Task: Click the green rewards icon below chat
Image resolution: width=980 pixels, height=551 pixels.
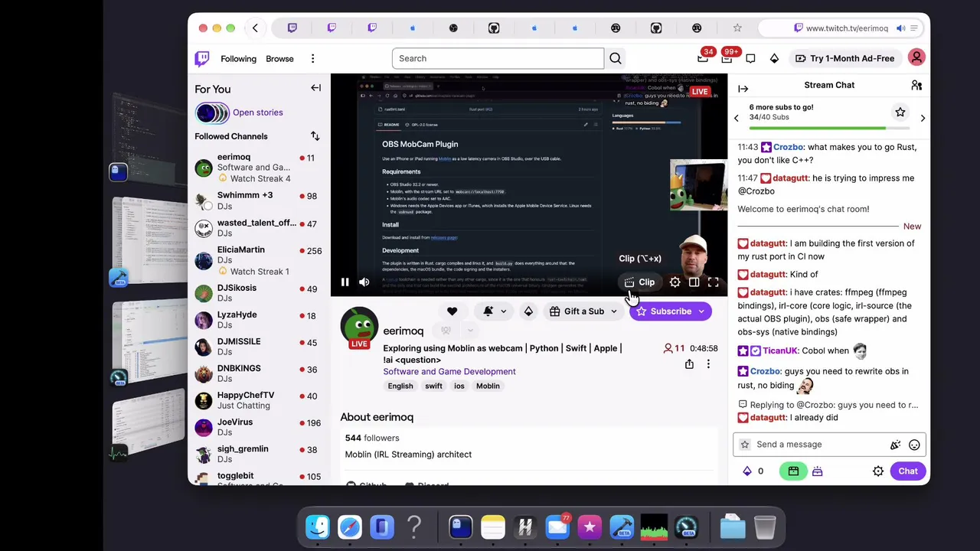Action: click(793, 471)
